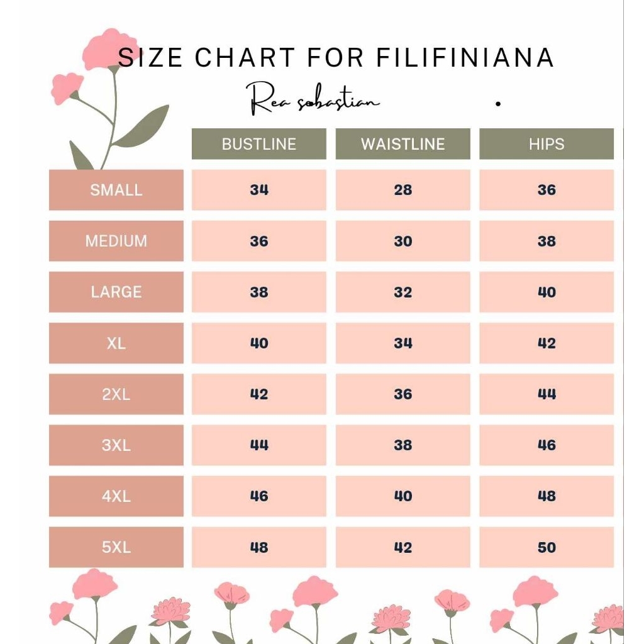The width and height of the screenshot is (644, 644).
Task: Click the 5XL size row label
Action: [x=116, y=547]
